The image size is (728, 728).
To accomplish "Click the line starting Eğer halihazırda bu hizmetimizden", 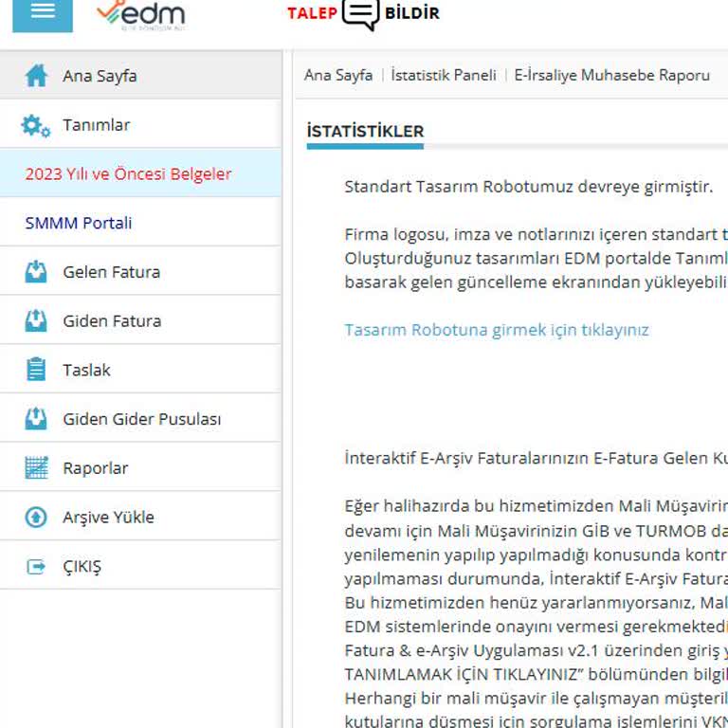I will click(x=537, y=505).
